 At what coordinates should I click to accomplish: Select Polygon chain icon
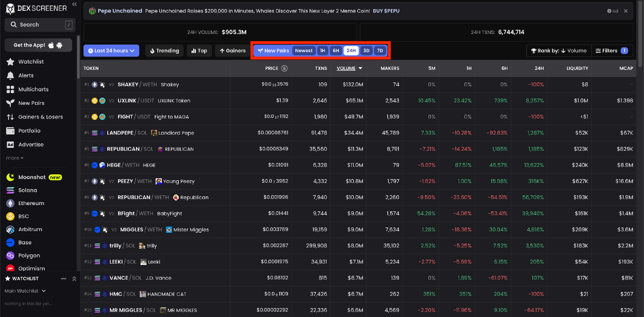point(10,256)
